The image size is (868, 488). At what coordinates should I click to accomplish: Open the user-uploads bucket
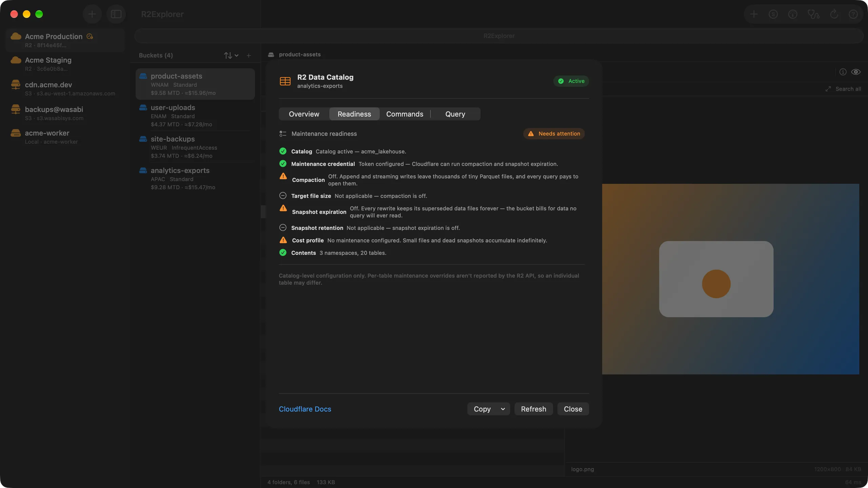click(x=195, y=116)
